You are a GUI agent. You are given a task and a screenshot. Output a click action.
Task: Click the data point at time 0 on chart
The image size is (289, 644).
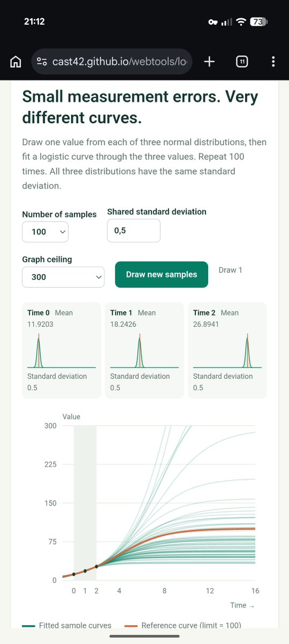[x=74, y=574]
